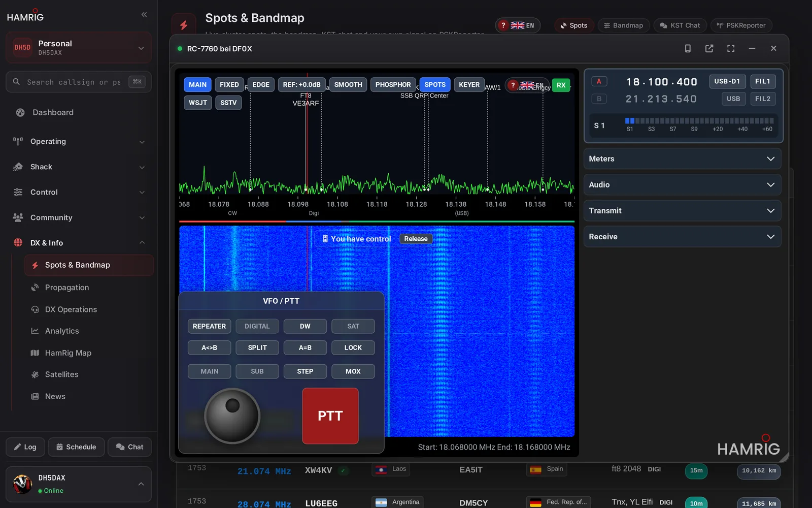Click the 18.100.400 VFO A frequency
The height and width of the screenshot is (508, 812).
(x=661, y=82)
